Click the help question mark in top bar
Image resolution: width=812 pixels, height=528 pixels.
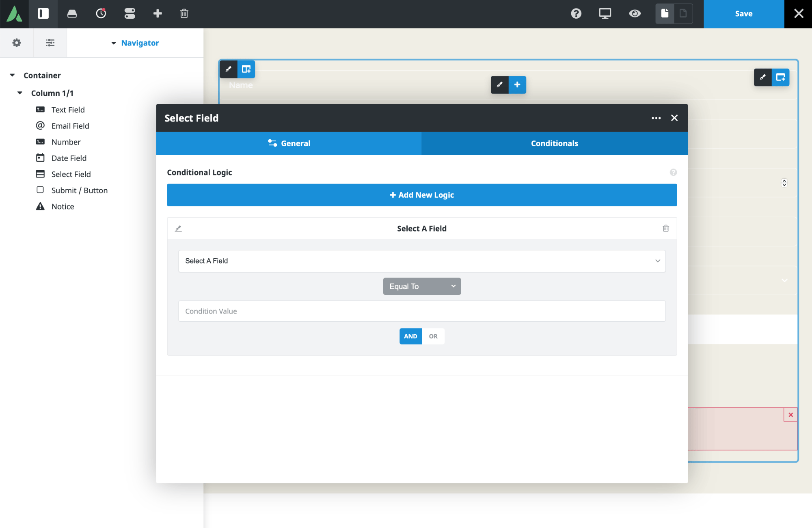(x=576, y=14)
